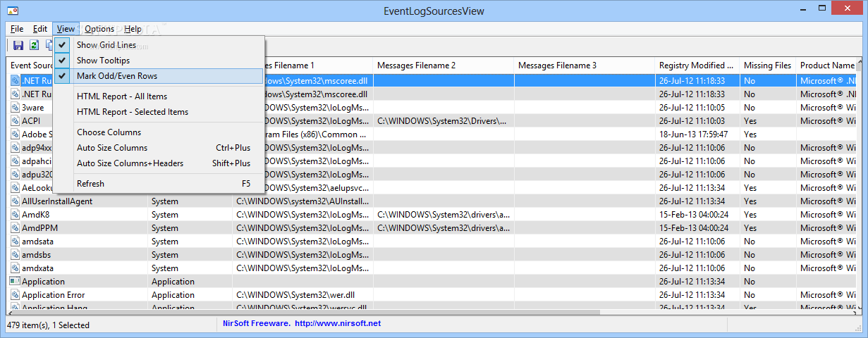Click Refresh (F5) in View menu
Viewport: 868px width, 338px height.
pos(159,184)
